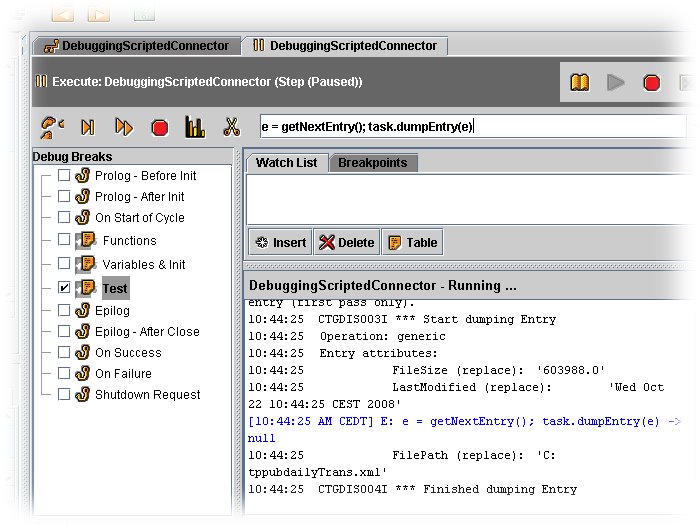This screenshot has width=700, height=528.
Task: Select the On Success tree item label
Action: [128, 353]
